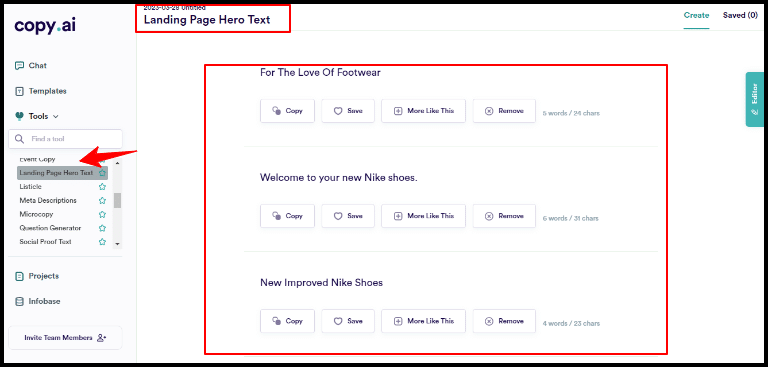Open the Editor side panel
The height and width of the screenshot is (367, 768).
(754, 99)
